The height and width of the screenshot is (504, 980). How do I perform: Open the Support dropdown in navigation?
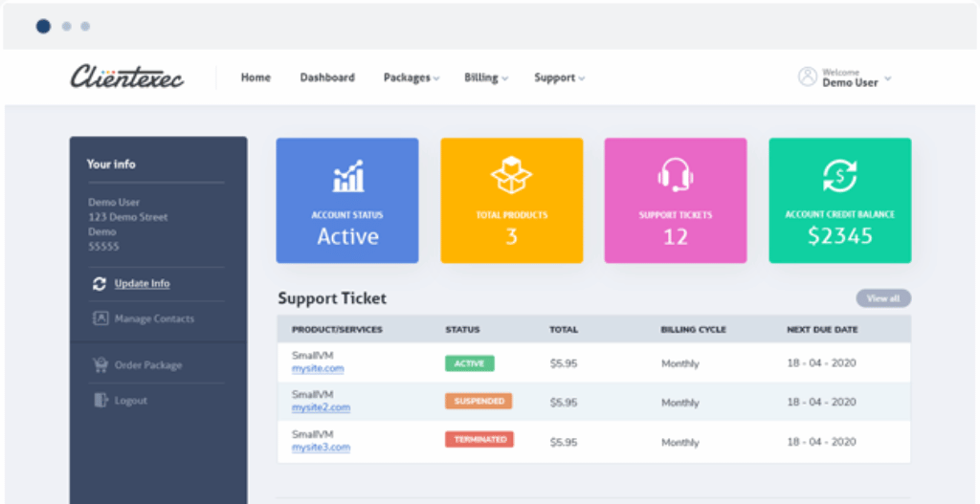[559, 78]
